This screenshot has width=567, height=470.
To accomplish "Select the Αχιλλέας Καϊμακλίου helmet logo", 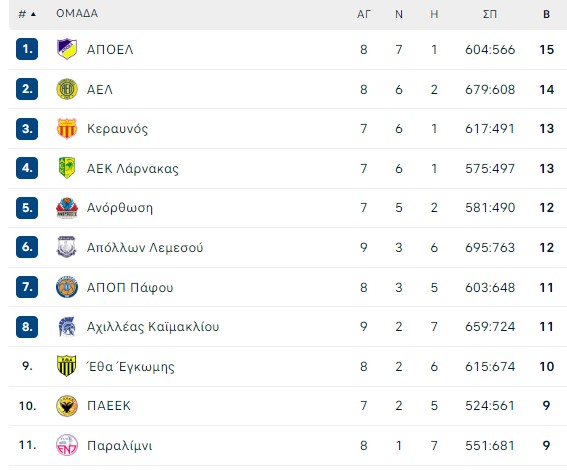I will pos(67,326).
